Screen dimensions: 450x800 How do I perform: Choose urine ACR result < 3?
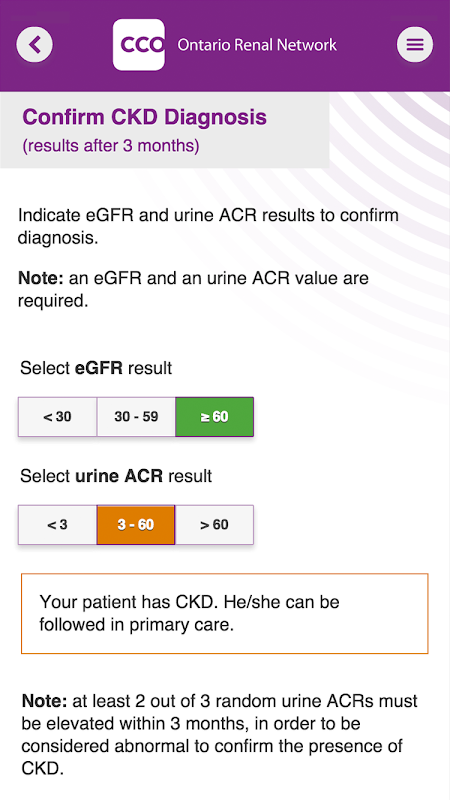58,525
